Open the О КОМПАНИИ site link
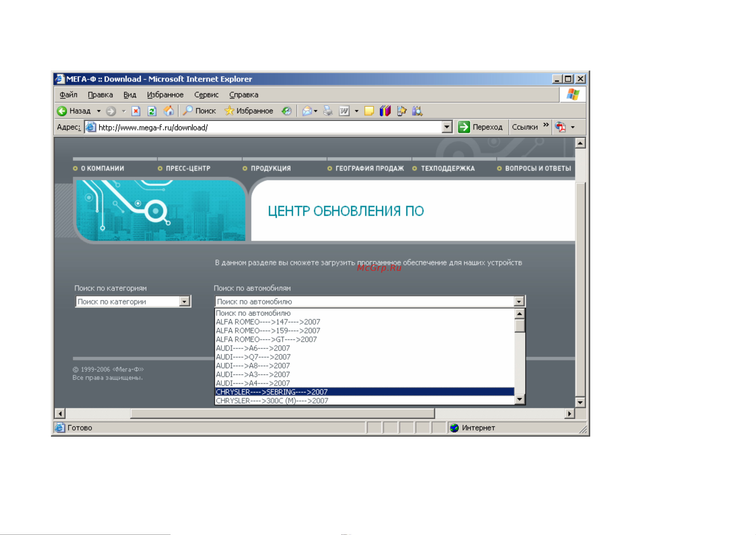Viewport: 756px width, 535px height. click(102, 168)
